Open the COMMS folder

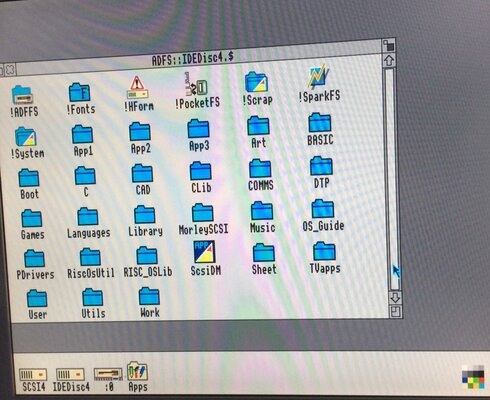[260, 168]
